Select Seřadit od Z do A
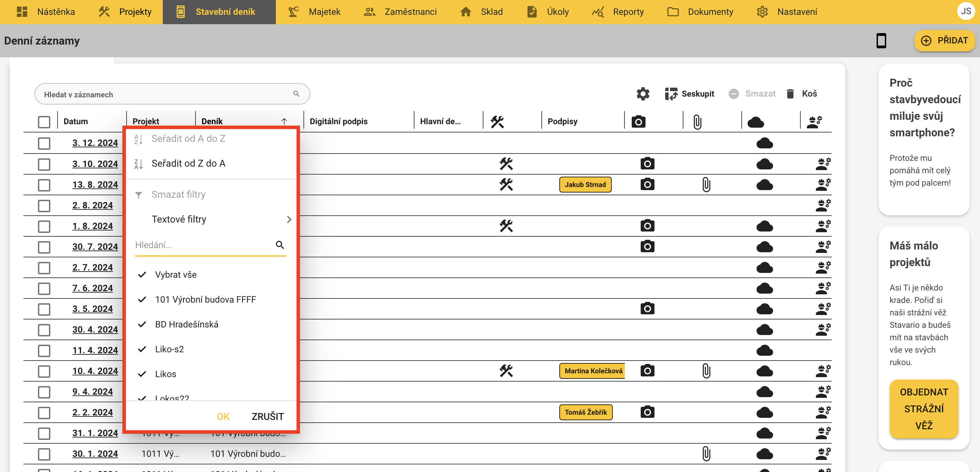The width and height of the screenshot is (980, 472). (188, 163)
